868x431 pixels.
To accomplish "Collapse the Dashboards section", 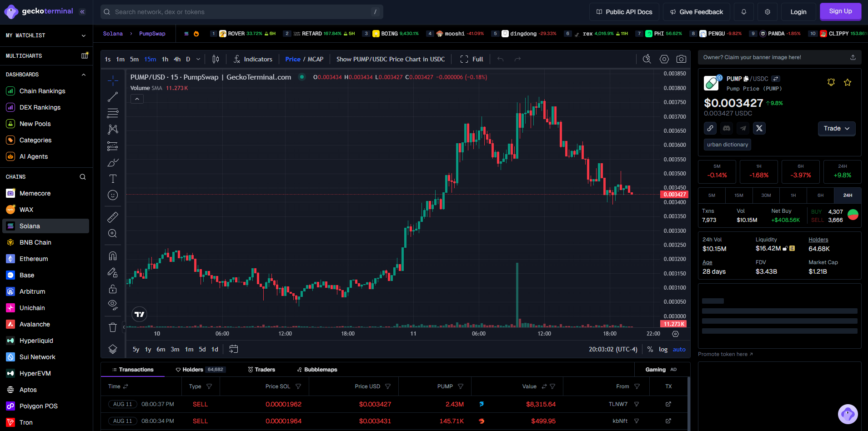I will 83,75.
